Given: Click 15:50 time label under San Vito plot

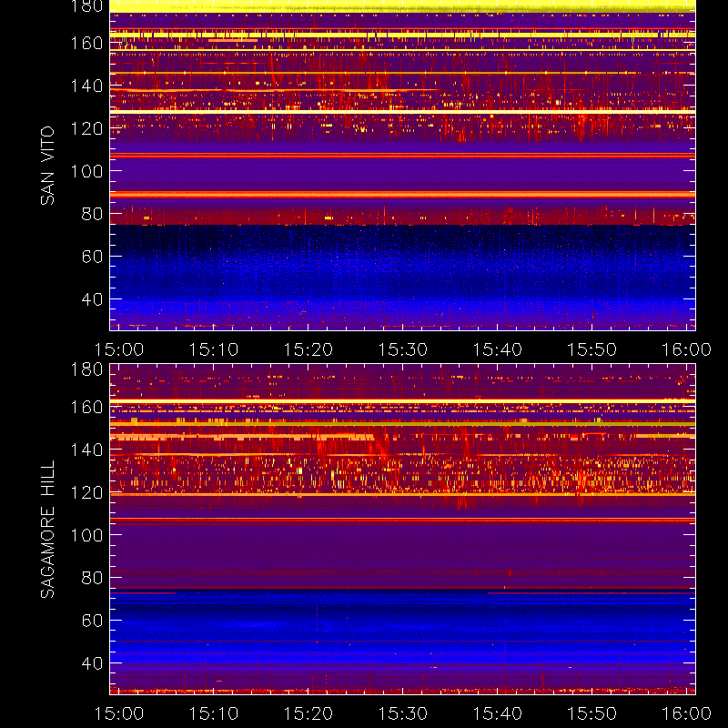Looking at the screenshot, I should [x=592, y=349].
